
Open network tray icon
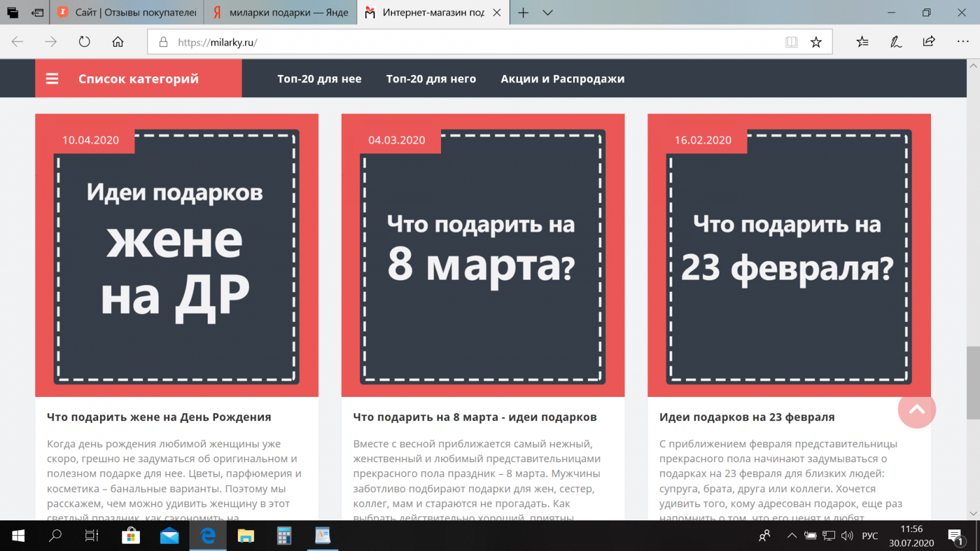point(828,536)
